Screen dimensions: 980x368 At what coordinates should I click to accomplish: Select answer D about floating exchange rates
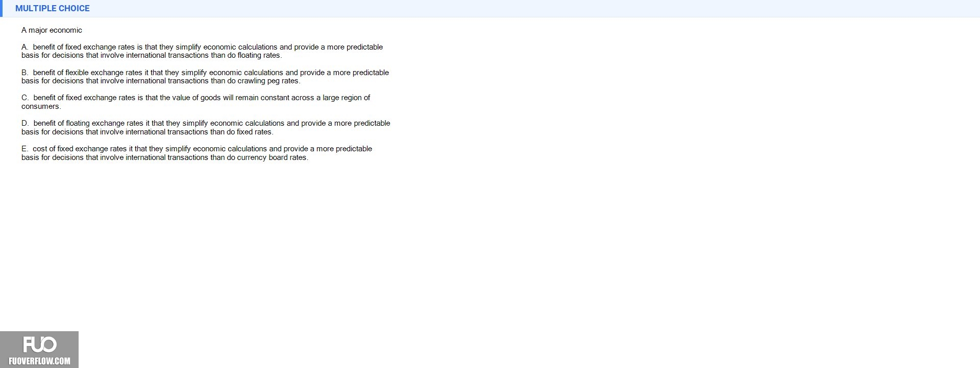pyautogui.click(x=206, y=127)
